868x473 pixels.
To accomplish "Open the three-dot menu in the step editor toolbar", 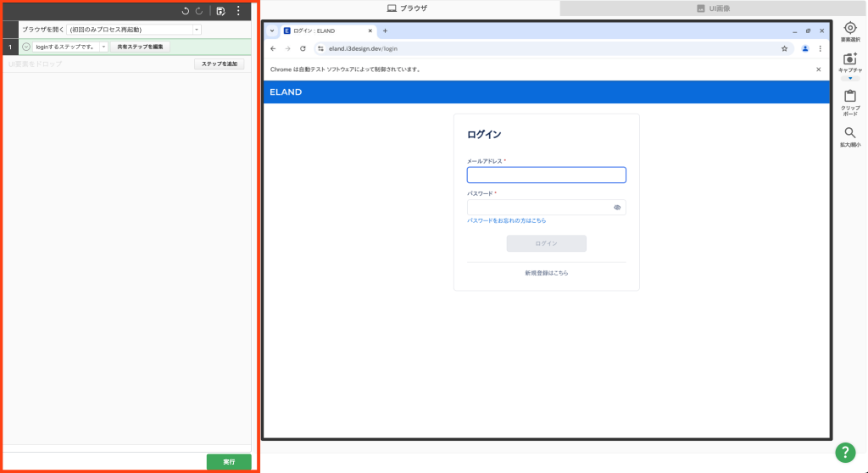I will [238, 11].
